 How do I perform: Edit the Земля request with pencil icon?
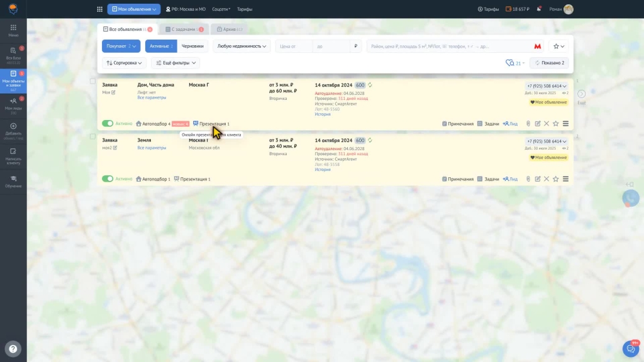point(537,179)
